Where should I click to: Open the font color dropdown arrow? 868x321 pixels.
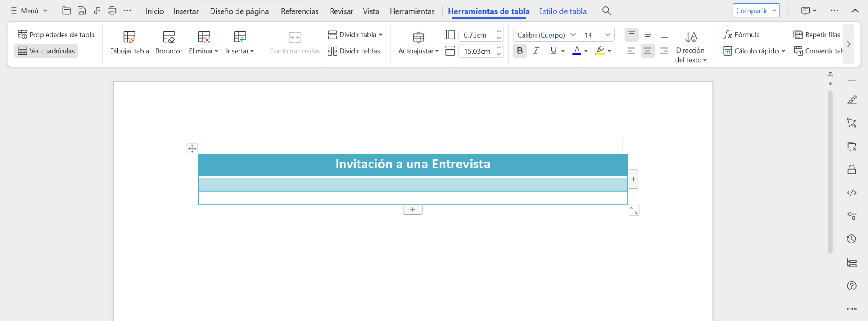click(586, 51)
